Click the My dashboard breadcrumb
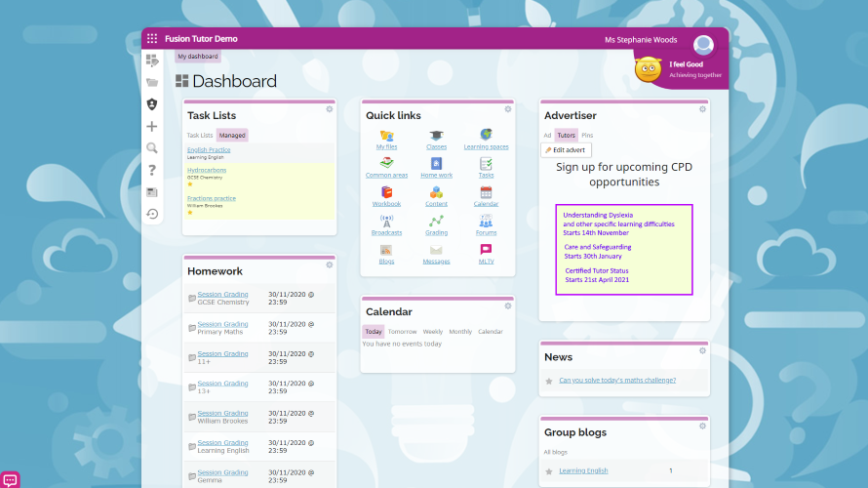 [x=198, y=57]
